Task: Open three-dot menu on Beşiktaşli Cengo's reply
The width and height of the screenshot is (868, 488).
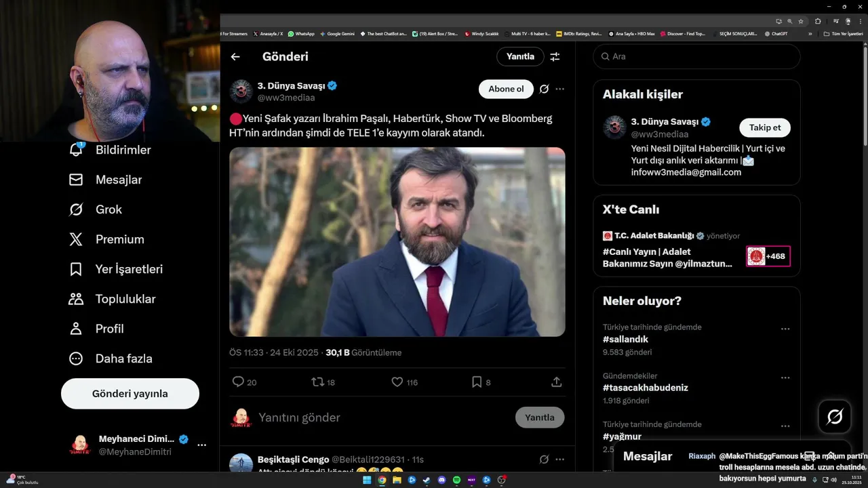Action: 559,460
